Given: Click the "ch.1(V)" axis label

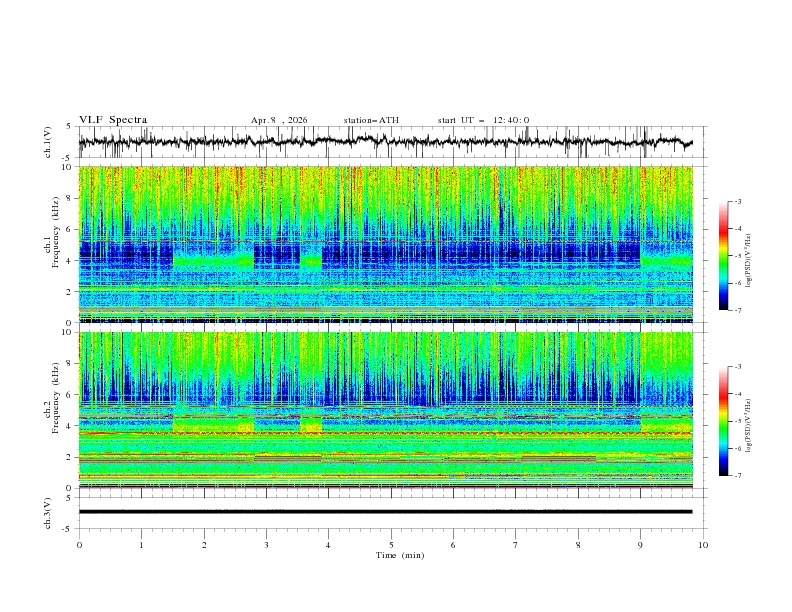Looking at the screenshot, I should [x=48, y=142].
